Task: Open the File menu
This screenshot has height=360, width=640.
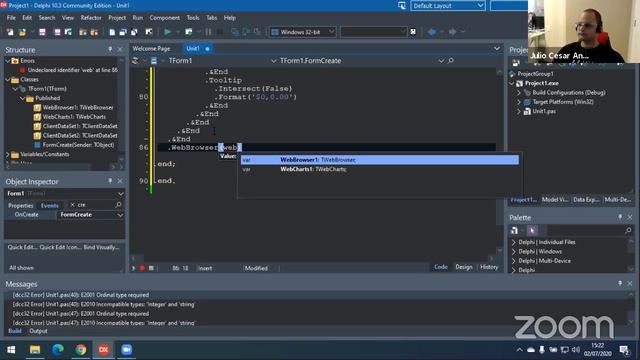Action: (x=11, y=18)
